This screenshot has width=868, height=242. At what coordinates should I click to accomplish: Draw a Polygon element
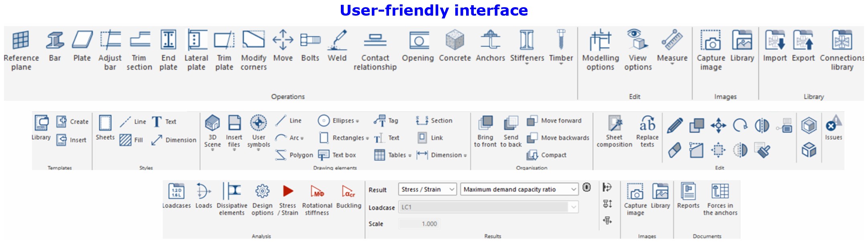click(294, 155)
